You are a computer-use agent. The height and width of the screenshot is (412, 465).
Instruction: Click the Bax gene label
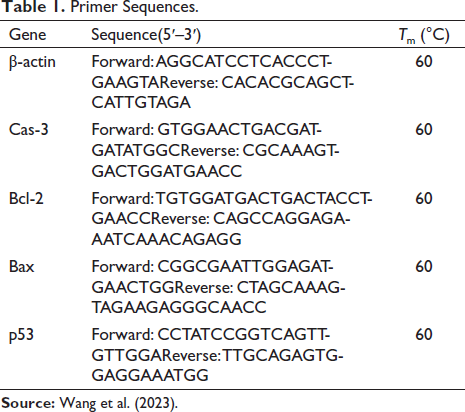(x=22, y=266)
